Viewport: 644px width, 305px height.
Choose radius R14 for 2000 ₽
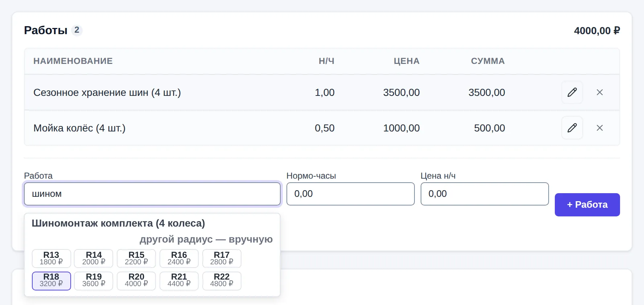94,259
